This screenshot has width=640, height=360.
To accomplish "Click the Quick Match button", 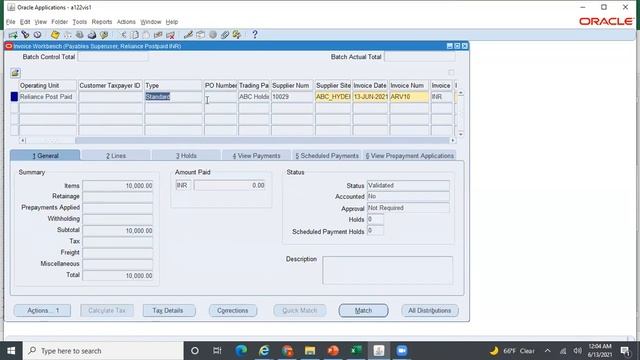I will click(x=300, y=311).
